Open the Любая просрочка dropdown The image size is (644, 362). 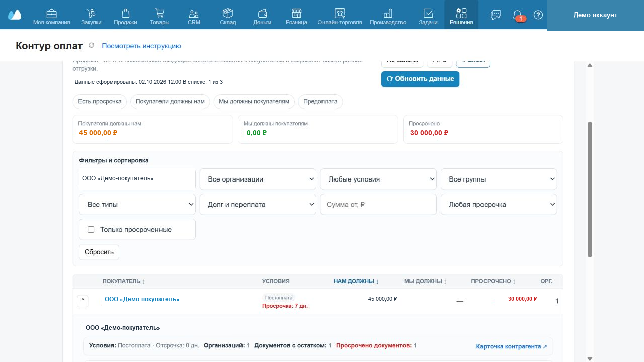[x=499, y=204]
